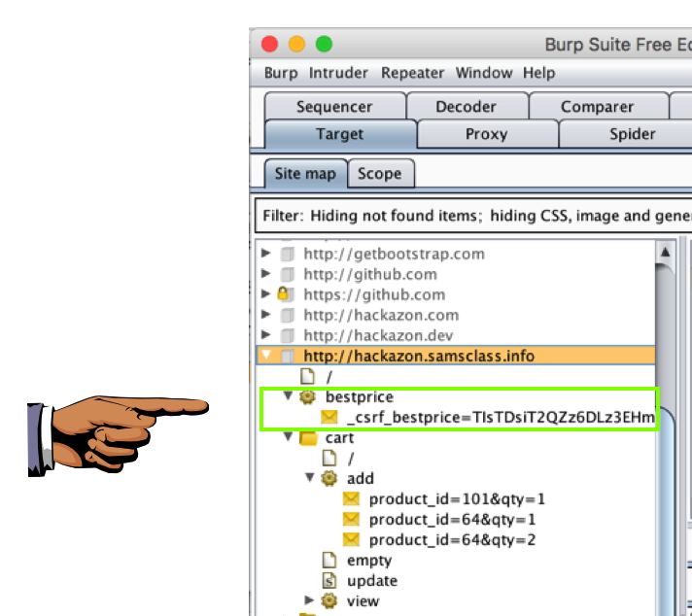Select request product_id=101&qty=1
Screen dimensions: 692x616
tap(457, 498)
